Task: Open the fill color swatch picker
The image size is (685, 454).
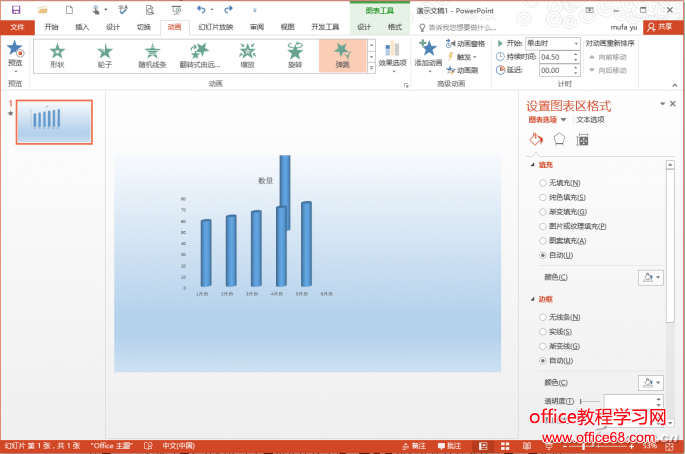Action: pyautogui.click(x=651, y=277)
